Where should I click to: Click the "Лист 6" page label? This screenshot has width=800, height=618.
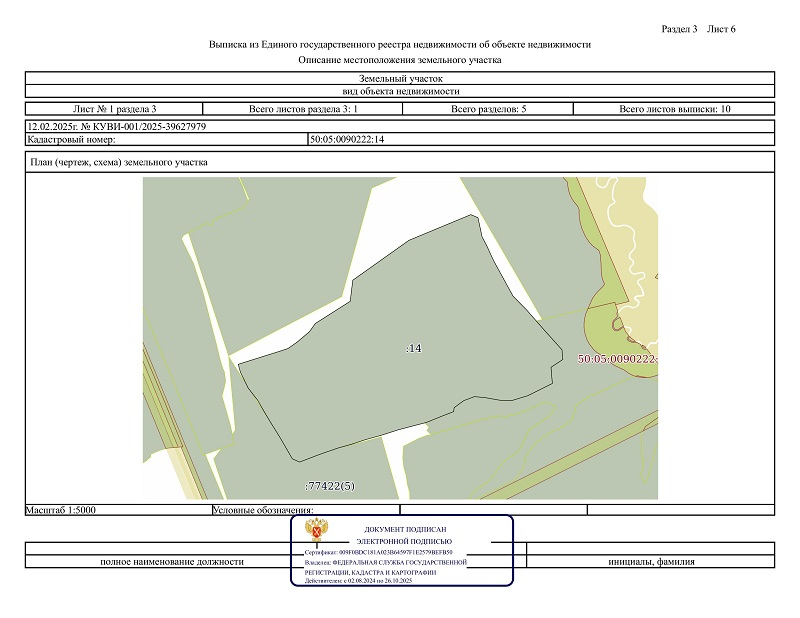(721, 28)
